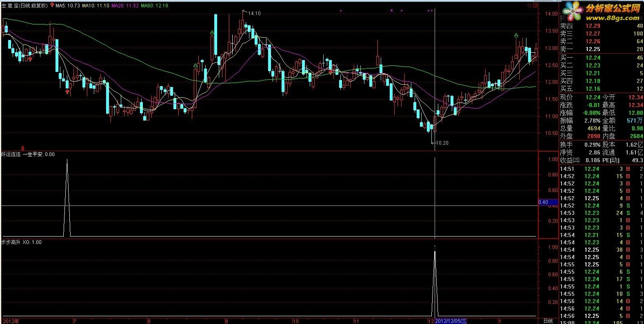The image size is (644, 324).
Task: Select the 卖三 12.27 order row
Action: (602, 34)
